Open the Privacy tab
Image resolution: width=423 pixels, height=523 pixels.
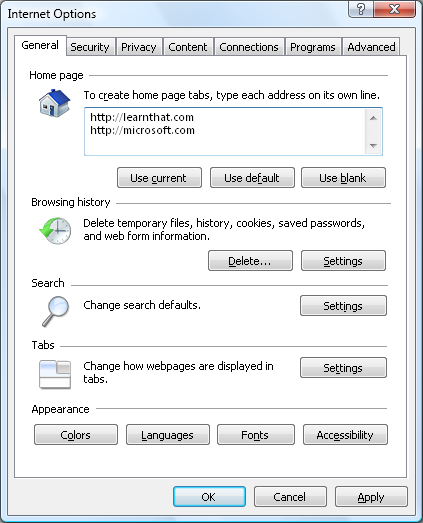pos(139,47)
